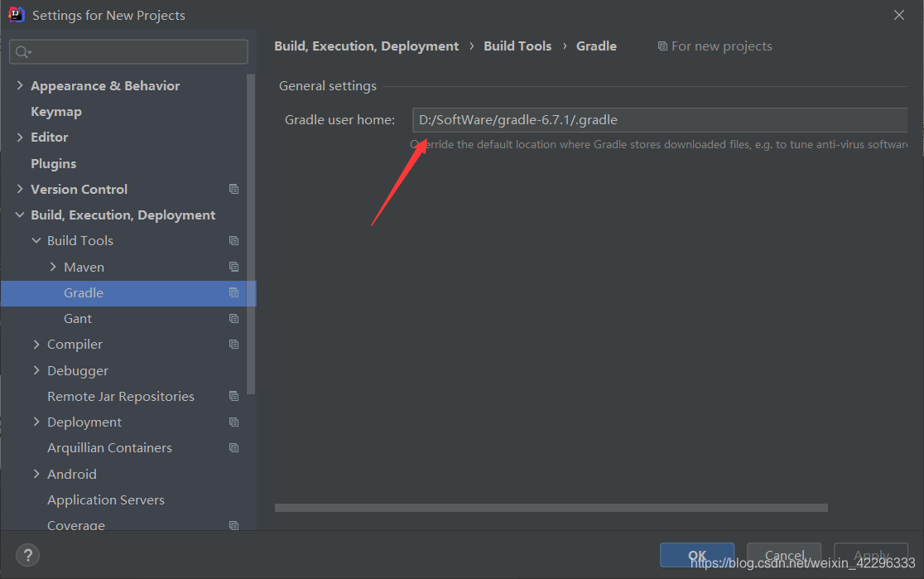This screenshot has height=579, width=924.
Task: Select Maven settings entry
Action: [x=84, y=267]
